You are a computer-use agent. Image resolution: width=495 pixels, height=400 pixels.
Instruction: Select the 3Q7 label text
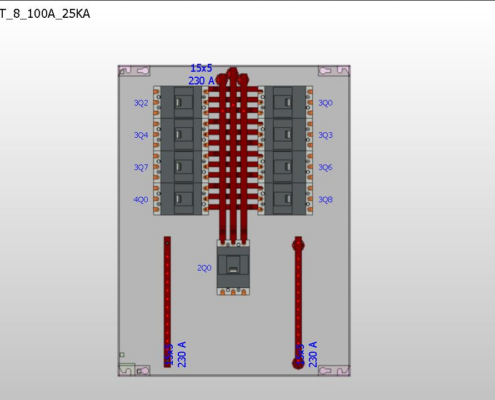(x=141, y=167)
